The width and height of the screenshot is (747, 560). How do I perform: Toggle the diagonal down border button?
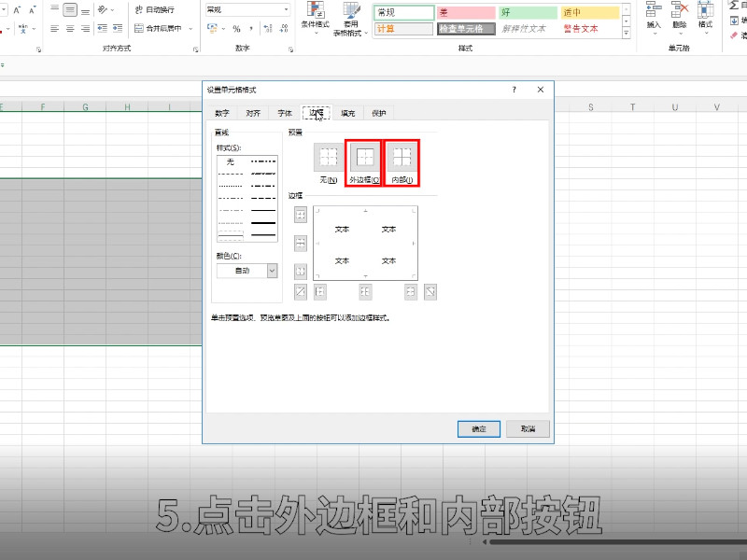(430, 291)
